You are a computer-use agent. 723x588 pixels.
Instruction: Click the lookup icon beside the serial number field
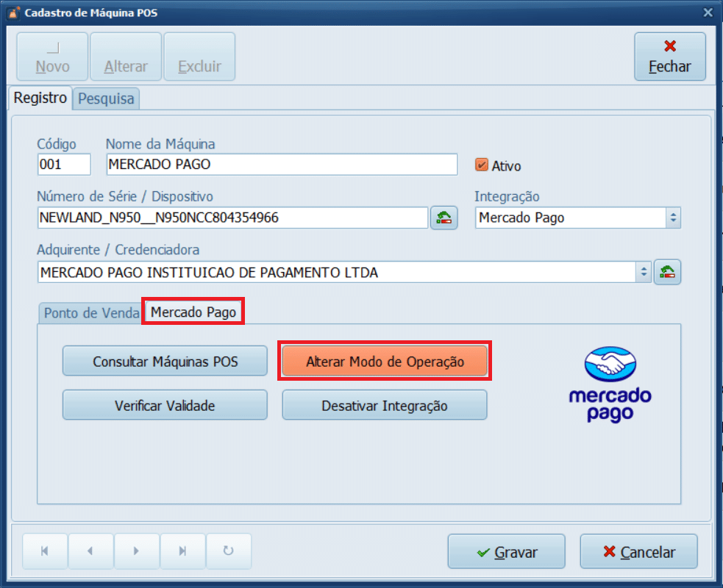click(x=444, y=218)
